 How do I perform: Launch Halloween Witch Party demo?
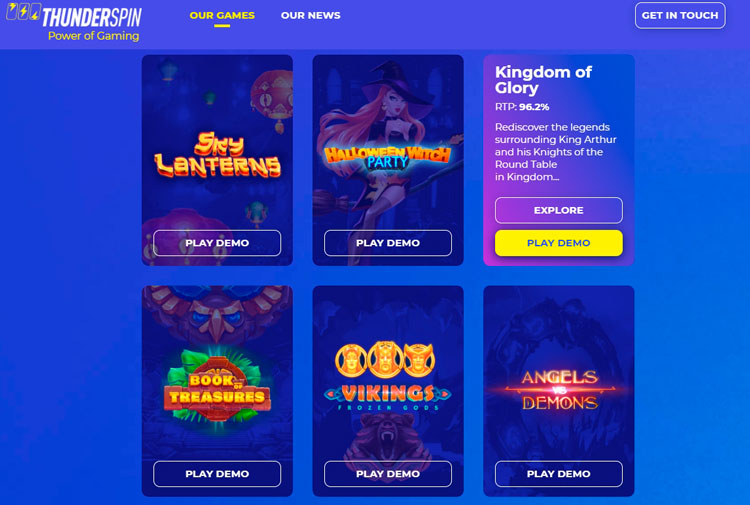(x=387, y=243)
